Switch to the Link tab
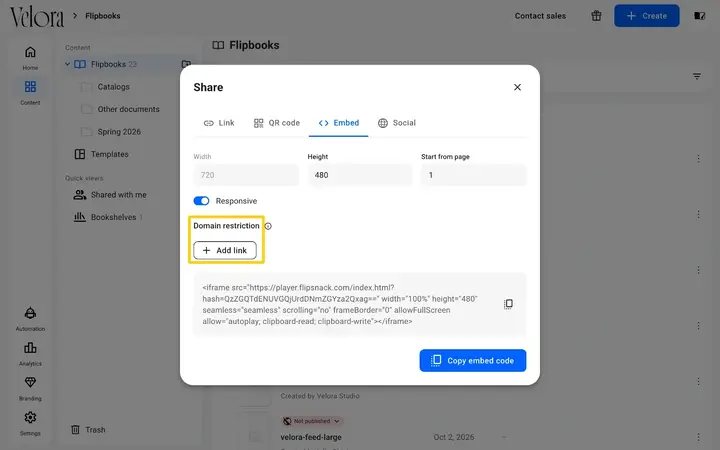Viewport: 720px width, 450px height. pyautogui.click(x=219, y=123)
